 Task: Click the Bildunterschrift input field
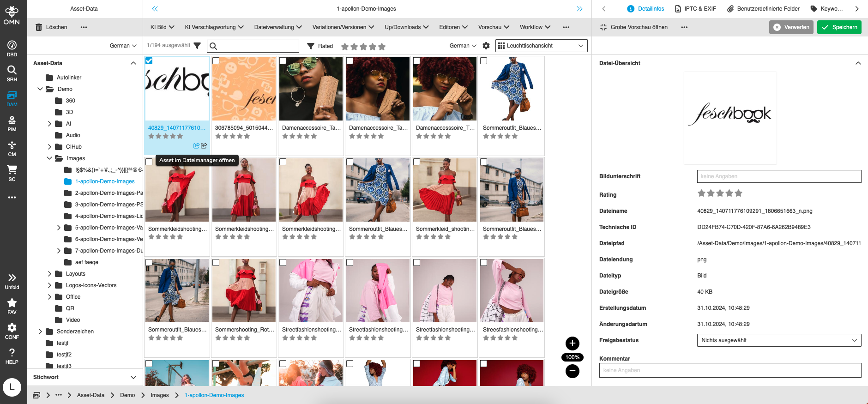[778, 176]
